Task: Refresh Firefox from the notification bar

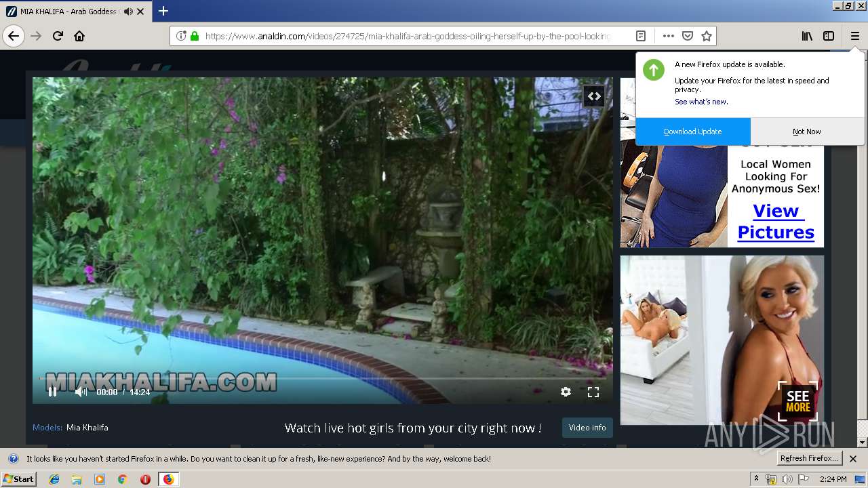Action: [809, 459]
